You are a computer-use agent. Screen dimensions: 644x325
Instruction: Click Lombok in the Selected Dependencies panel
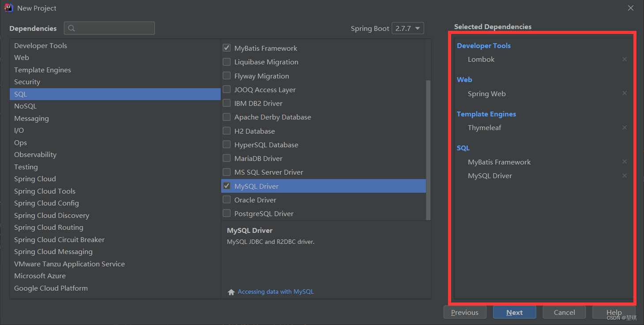pos(481,59)
